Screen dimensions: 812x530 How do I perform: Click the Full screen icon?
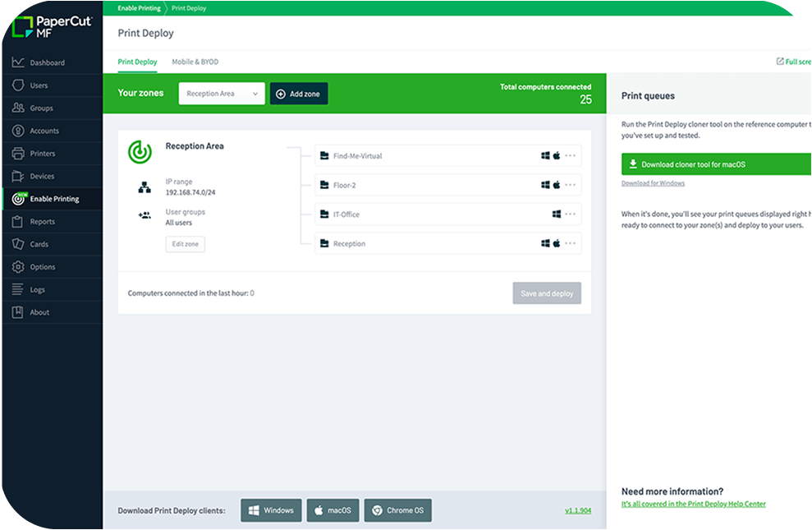780,61
